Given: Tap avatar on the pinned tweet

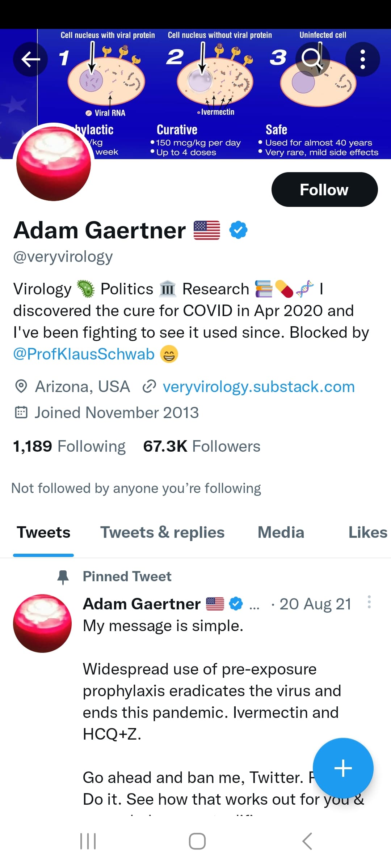Looking at the screenshot, I should (x=42, y=624).
